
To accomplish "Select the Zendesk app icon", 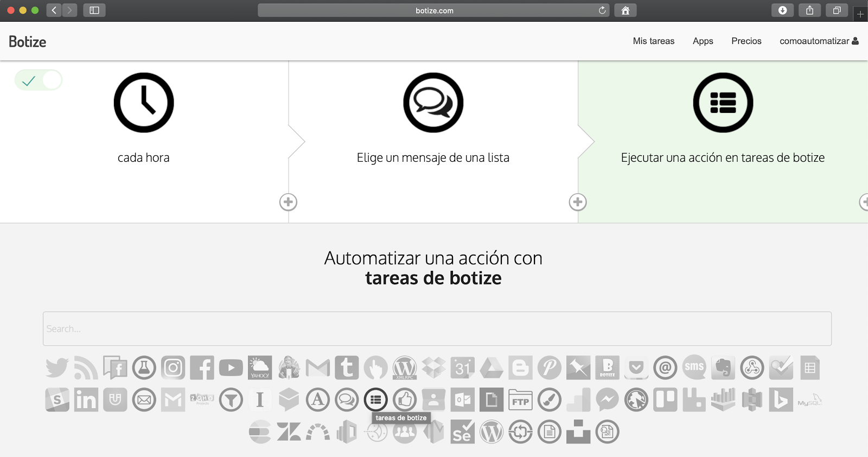I will [x=289, y=432].
